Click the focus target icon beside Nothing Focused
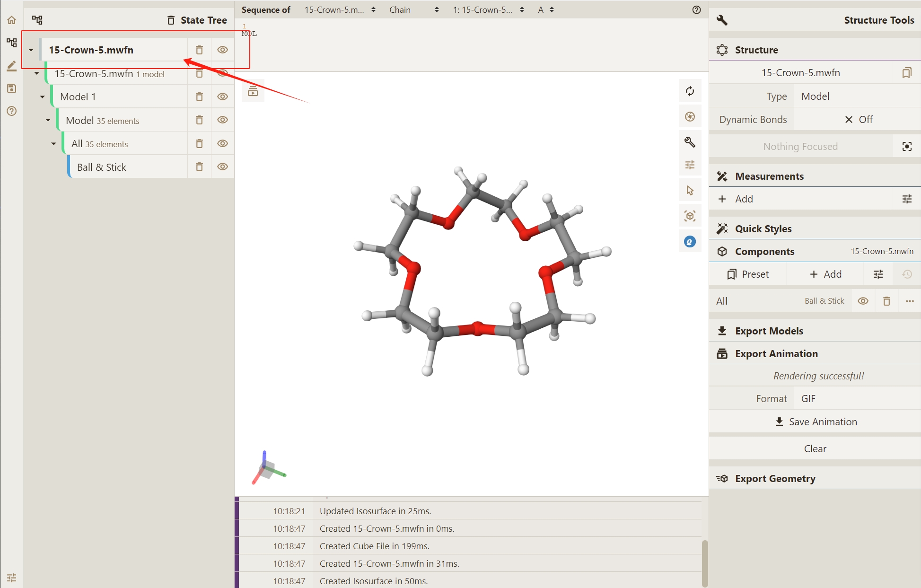The width and height of the screenshot is (921, 588). tap(906, 147)
